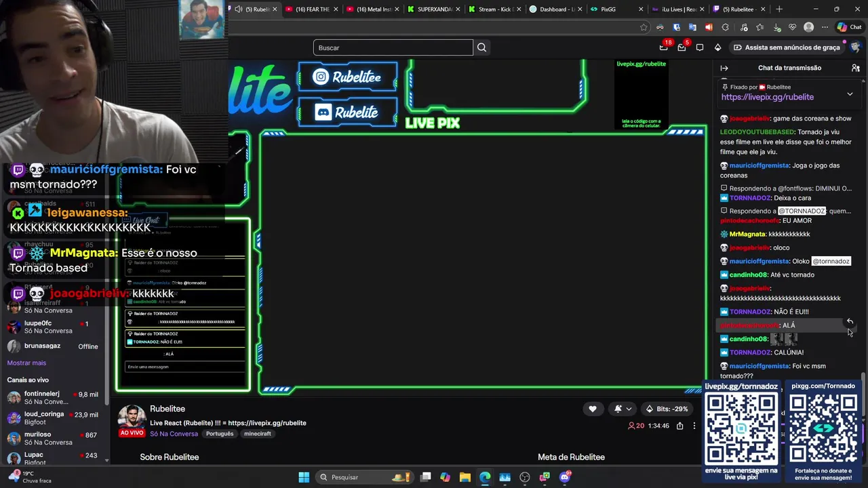
Task: Open Windows Start menu
Action: pyautogui.click(x=304, y=477)
